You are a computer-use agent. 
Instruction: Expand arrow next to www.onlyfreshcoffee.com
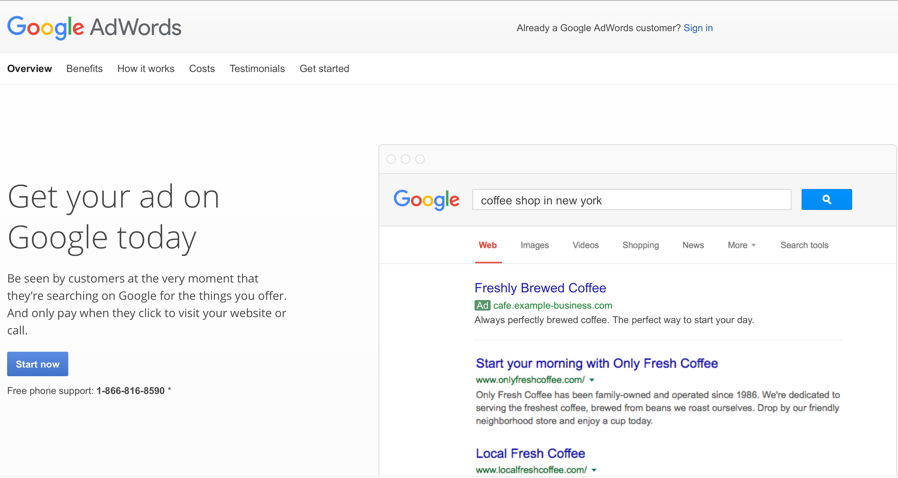tap(592, 380)
